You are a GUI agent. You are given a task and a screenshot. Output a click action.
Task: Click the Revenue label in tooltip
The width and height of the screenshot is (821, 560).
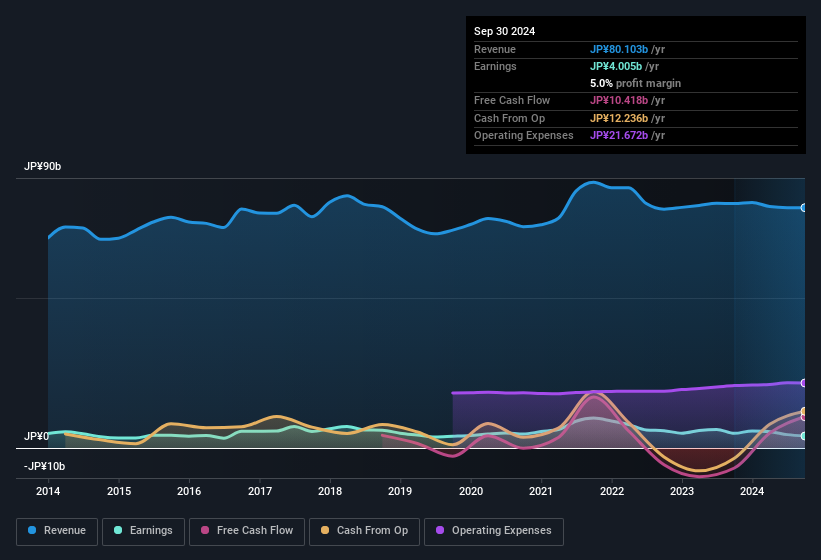click(x=495, y=49)
